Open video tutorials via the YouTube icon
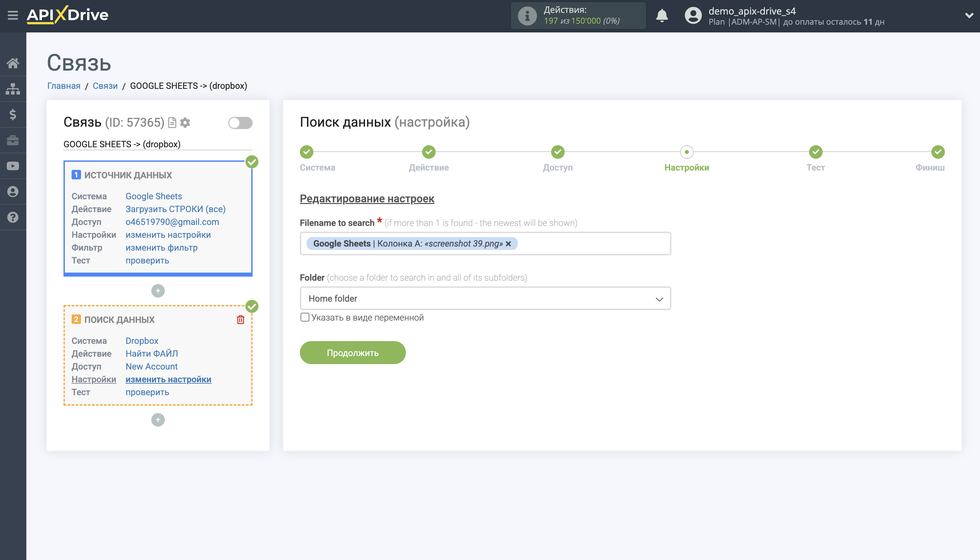The width and height of the screenshot is (980, 560). click(x=13, y=166)
